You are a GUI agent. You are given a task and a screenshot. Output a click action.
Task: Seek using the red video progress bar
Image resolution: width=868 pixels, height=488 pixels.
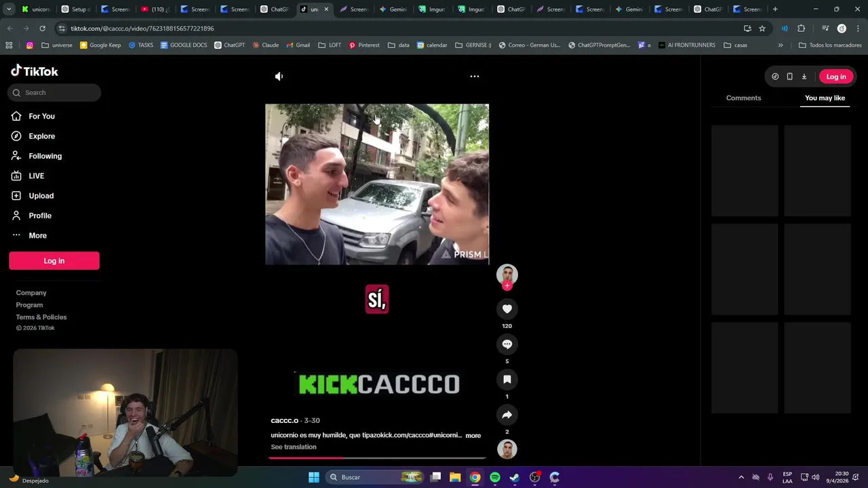pyautogui.click(x=377, y=458)
